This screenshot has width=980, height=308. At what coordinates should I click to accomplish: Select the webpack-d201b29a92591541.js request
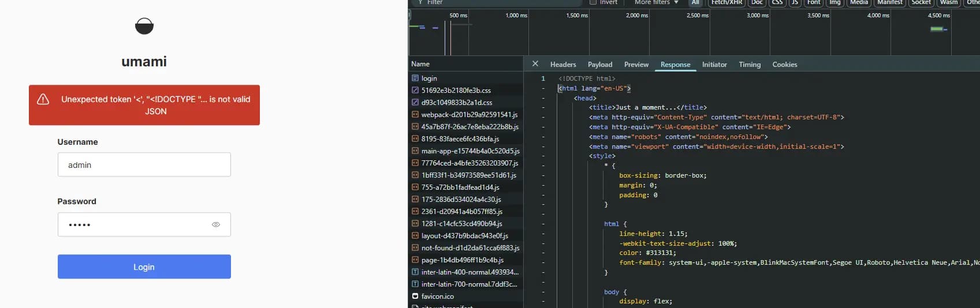tap(465, 114)
